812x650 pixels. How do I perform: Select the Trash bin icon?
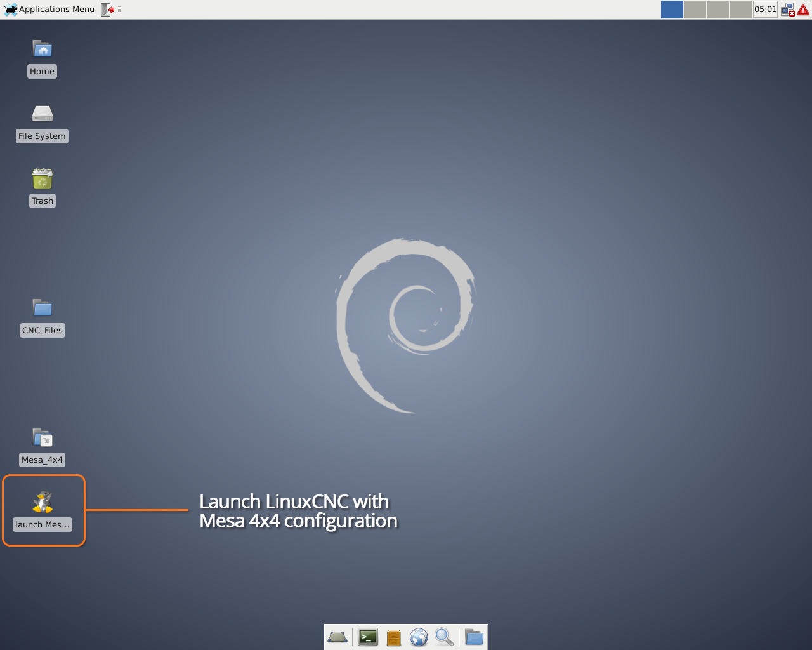pyautogui.click(x=43, y=178)
